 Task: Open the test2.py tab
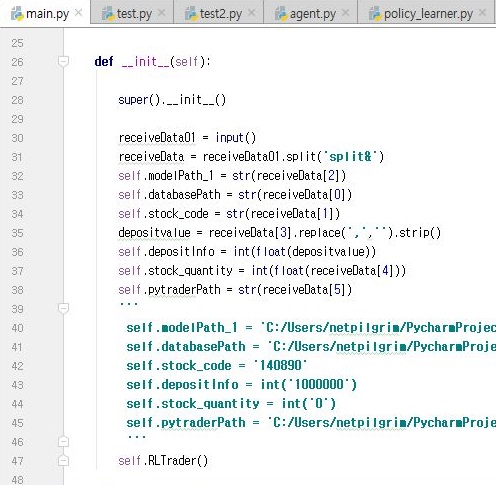point(219,13)
